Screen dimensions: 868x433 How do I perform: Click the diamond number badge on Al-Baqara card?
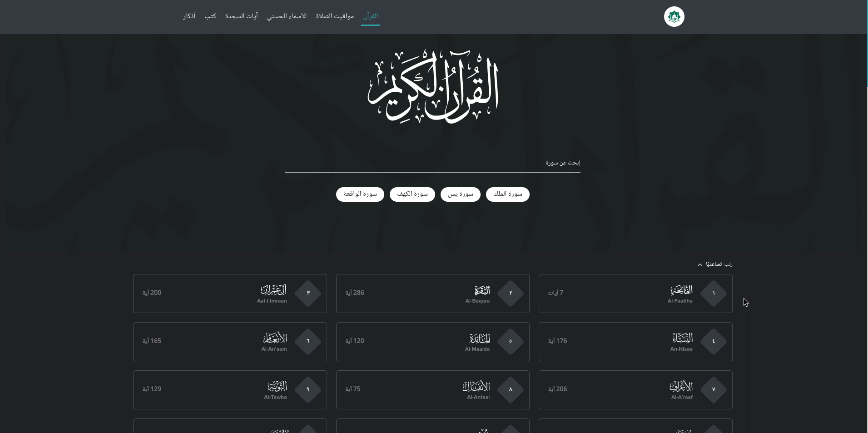(511, 294)
